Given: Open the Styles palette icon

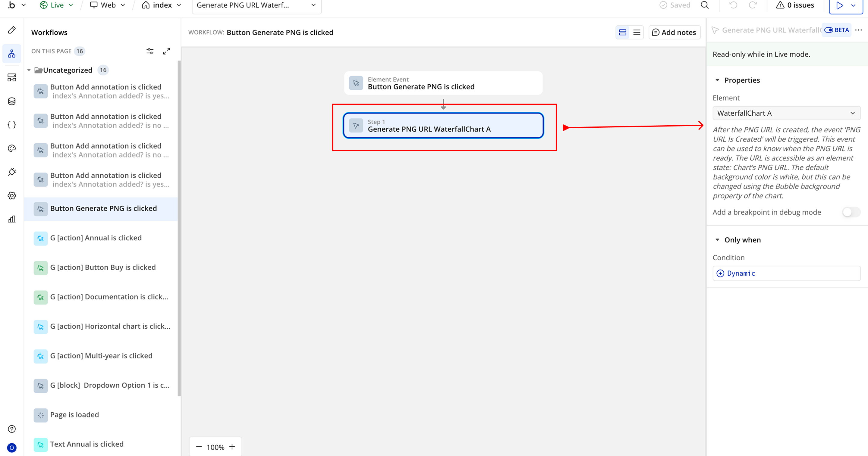Looking at the screenshot, I should [12, 148].
